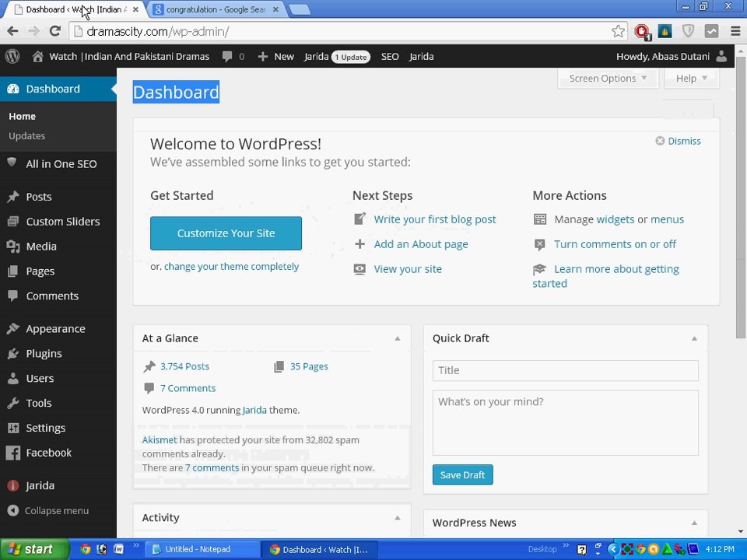The width and height of the screenshot is (747, 560).
Task: Click the What's on your mind textarea
Action: pyautogui.click(x=565, y=423)
